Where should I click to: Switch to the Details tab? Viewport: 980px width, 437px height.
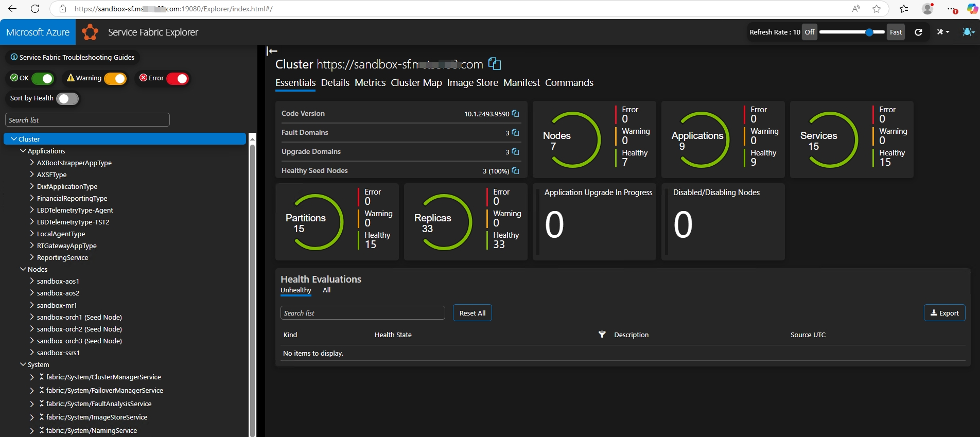point(335,82)
